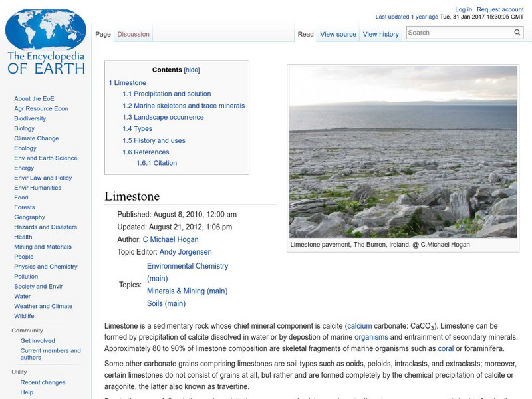Image resolution: width=532 pixels, height=399 pixels.
Task: Switch to the Discussion tab
Action: (134, 35)
